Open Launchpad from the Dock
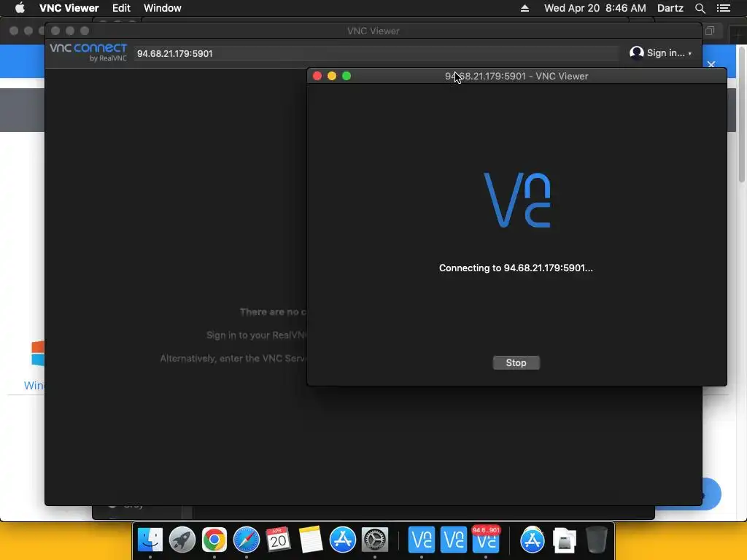The width and height of the screenshot is (747, 560). point(182,540)
